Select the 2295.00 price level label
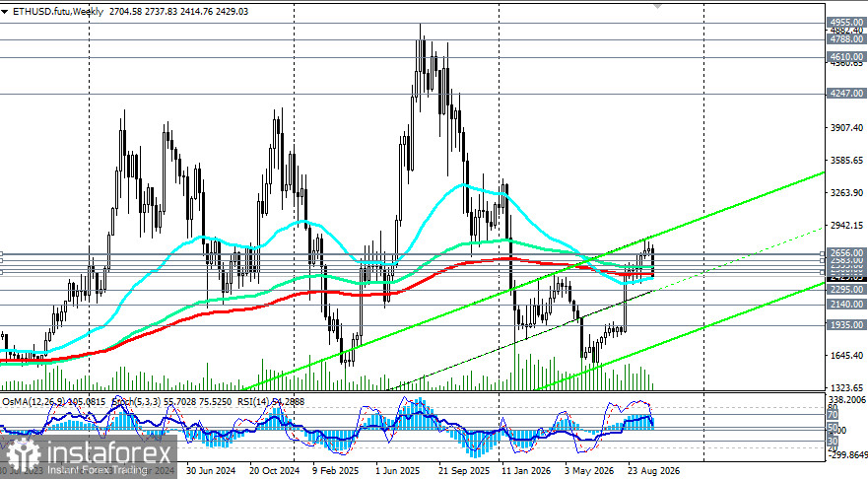This screenshot has height=479, width=868. click(x=846, y=290)
